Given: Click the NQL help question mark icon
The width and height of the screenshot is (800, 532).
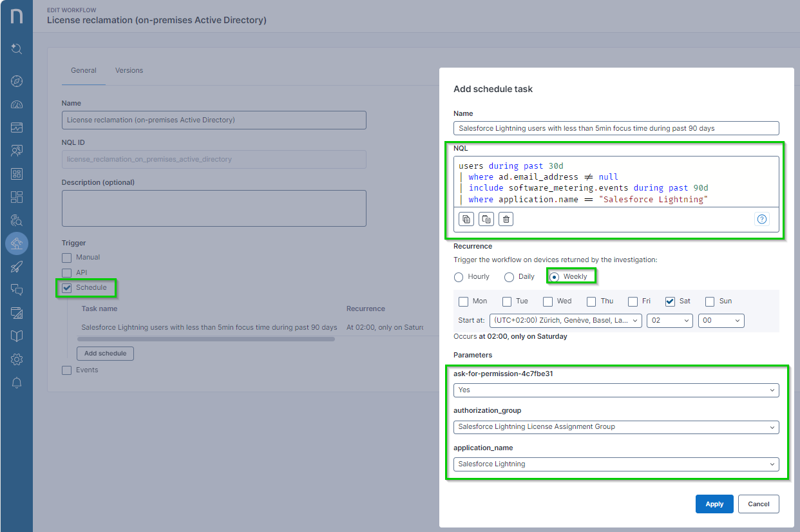Looking at the screenshot, I should point(761,219).
